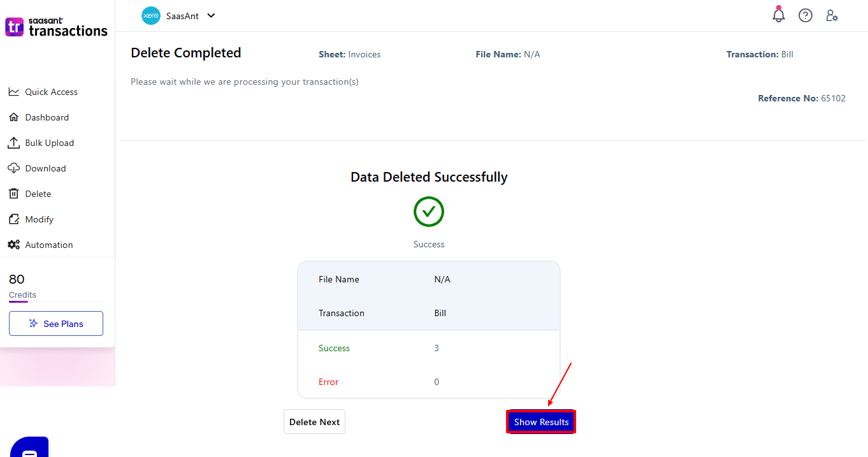Click the Delete Next button

314,421
